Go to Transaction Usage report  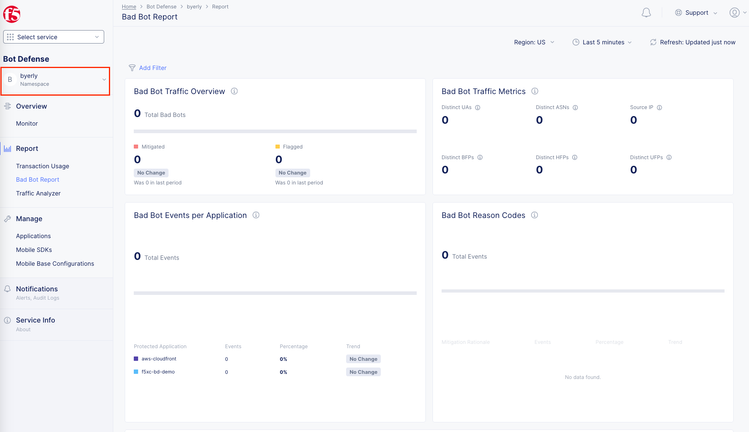(x=42, y=166)
